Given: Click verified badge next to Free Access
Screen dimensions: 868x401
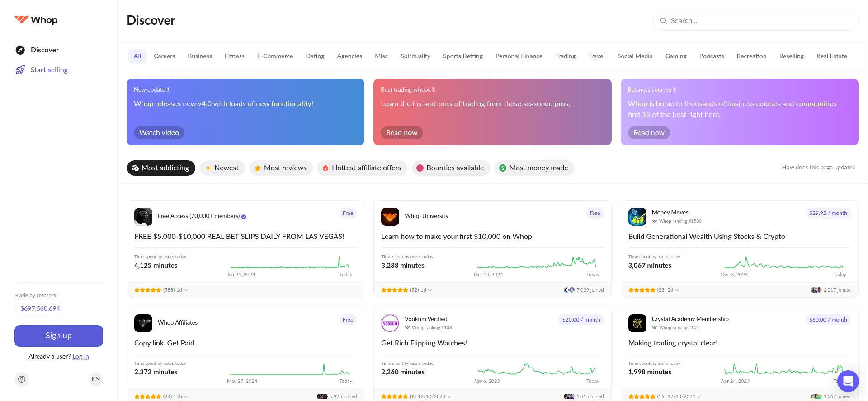Looking at the screenshot, I should click(244, 217).
